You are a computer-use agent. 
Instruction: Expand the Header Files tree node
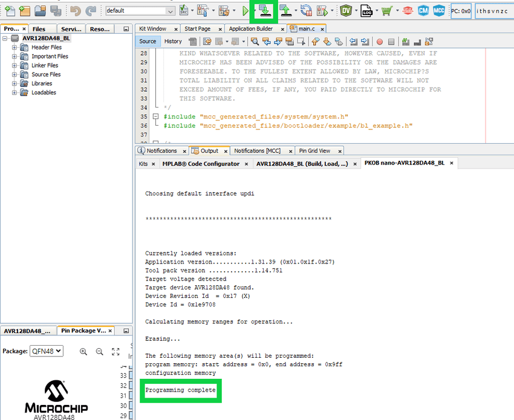15,47
